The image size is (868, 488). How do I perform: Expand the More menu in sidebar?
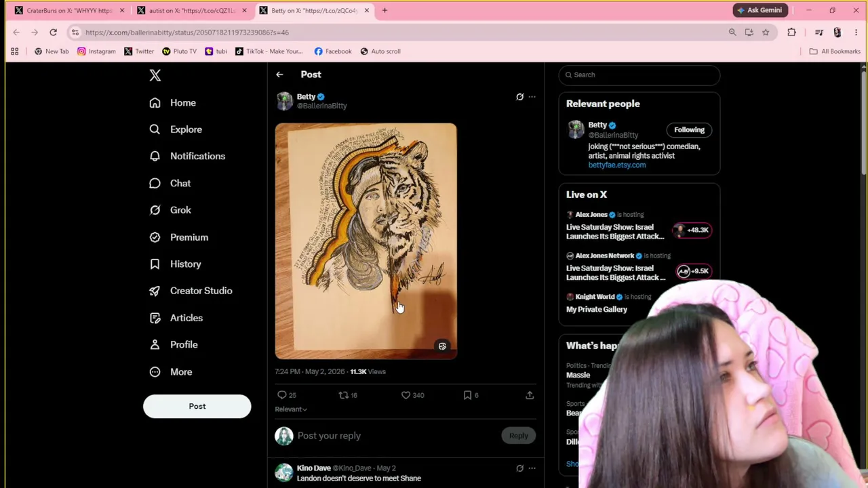coord(171,371)
